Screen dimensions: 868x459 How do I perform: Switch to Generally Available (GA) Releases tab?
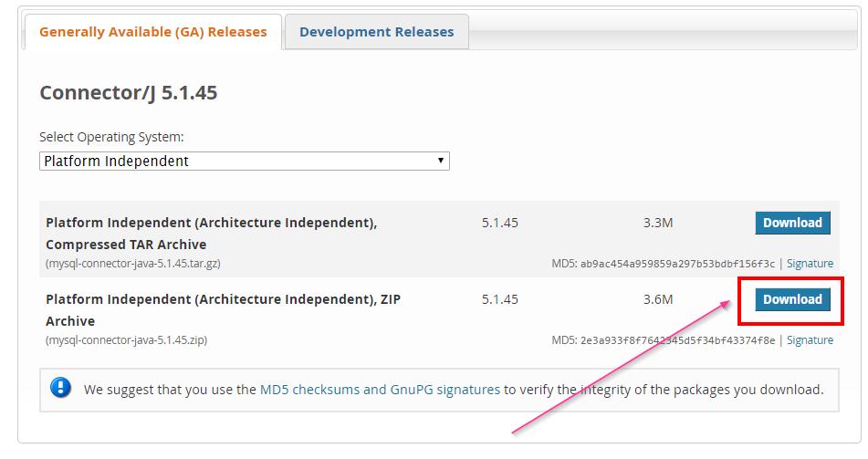(x=152, y=32)
